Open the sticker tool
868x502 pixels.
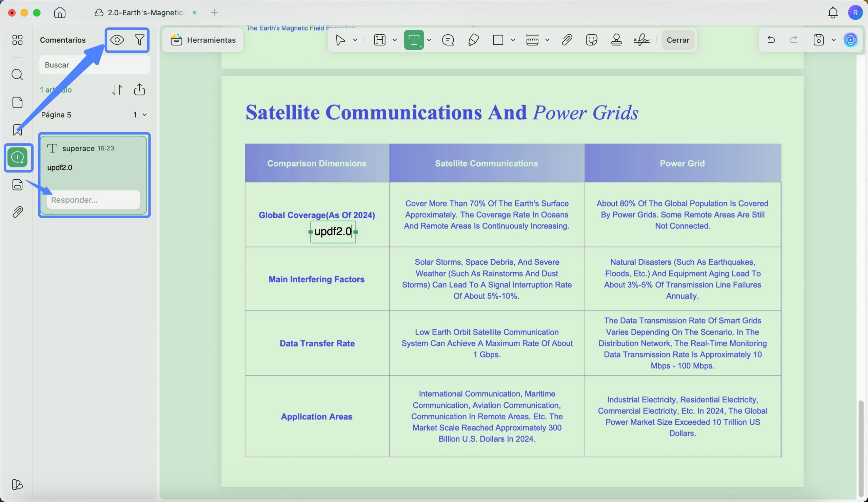coord(591,40)
